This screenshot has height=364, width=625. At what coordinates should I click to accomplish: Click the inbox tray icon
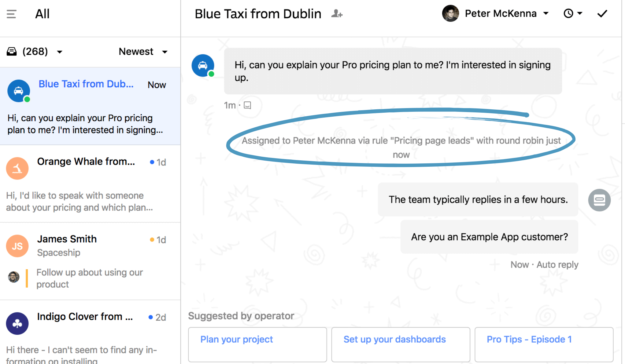tap(12, 51)
